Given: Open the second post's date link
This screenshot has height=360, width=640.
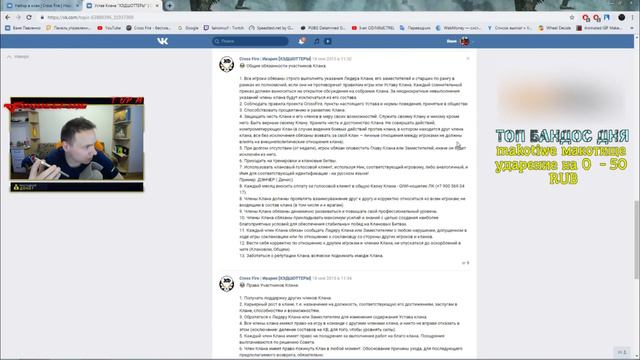Looking at the screenshot, I should [331, 278].
